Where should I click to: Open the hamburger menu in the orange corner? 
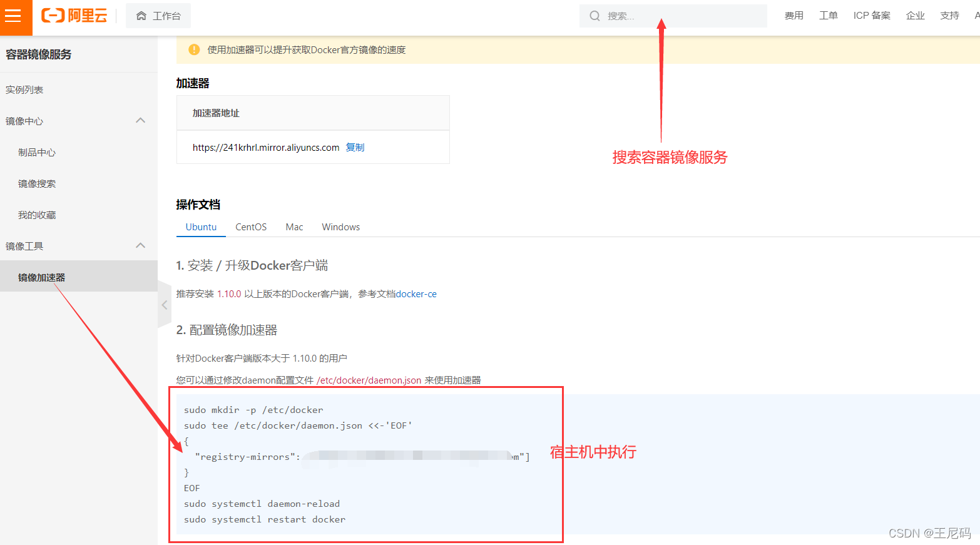click(13, 16)
